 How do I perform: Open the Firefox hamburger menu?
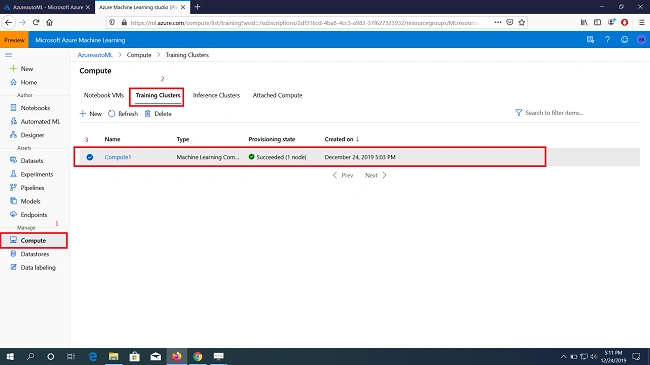pos(641,22)
